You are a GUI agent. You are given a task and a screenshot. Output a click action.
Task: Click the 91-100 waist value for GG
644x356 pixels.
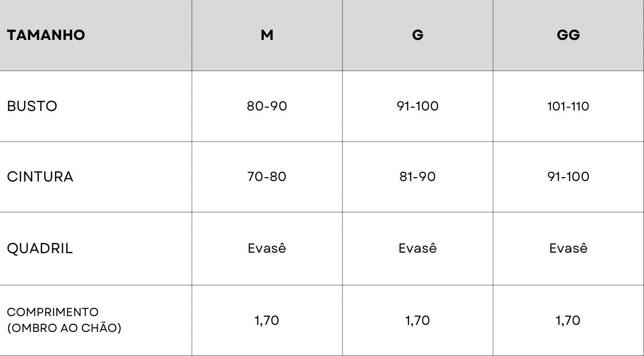click(x=569, y=177)
